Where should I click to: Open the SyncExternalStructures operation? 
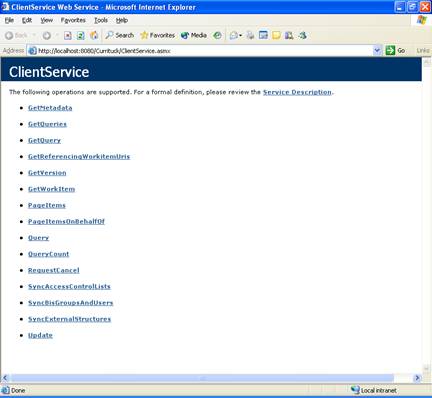[x=69, y=319]
